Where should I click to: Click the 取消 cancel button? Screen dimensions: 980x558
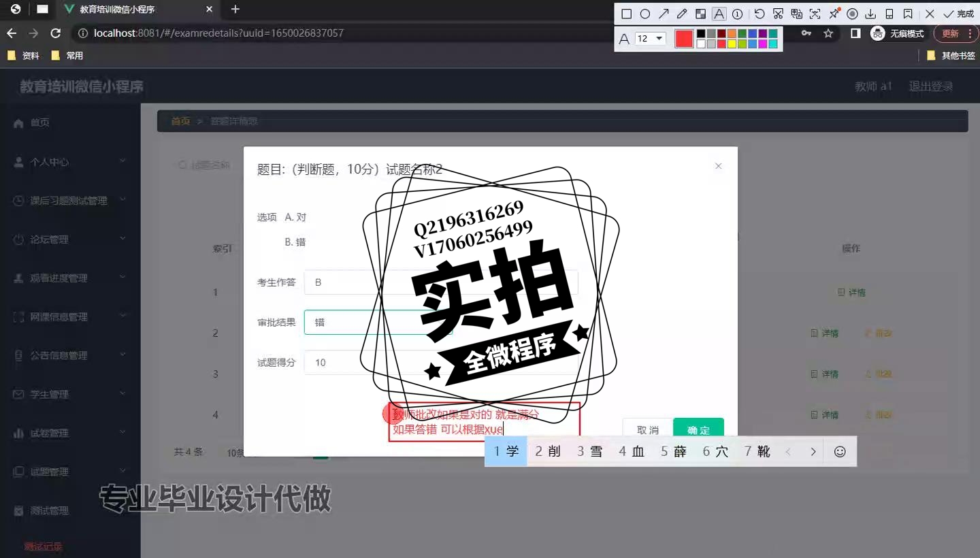pos(648,430)
